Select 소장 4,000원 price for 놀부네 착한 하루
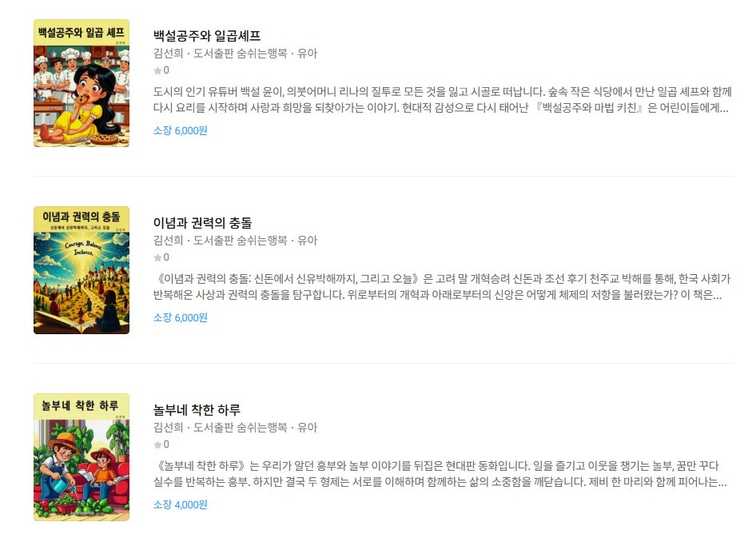This screenshot has height=550, width=756. pos(181,504)
